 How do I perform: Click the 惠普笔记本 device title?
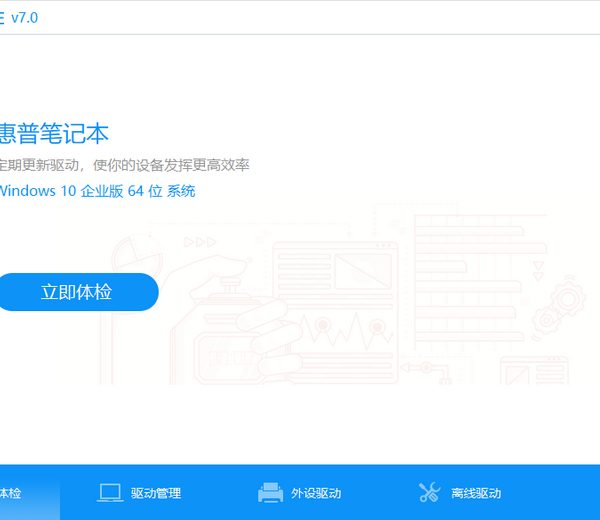coord(54,133)
